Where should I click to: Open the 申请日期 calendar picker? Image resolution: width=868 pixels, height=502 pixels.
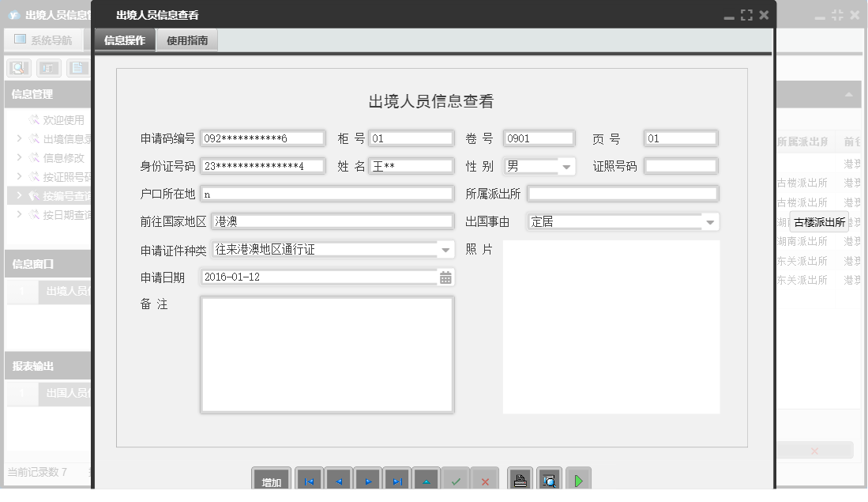pyautogui.click(x=445, y=277)
